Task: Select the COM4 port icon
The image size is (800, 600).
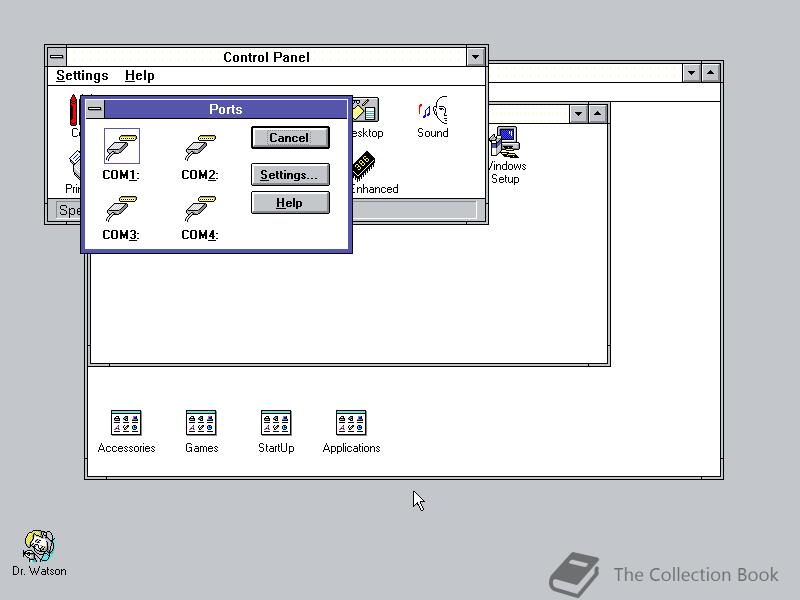Action: (201, 208)
